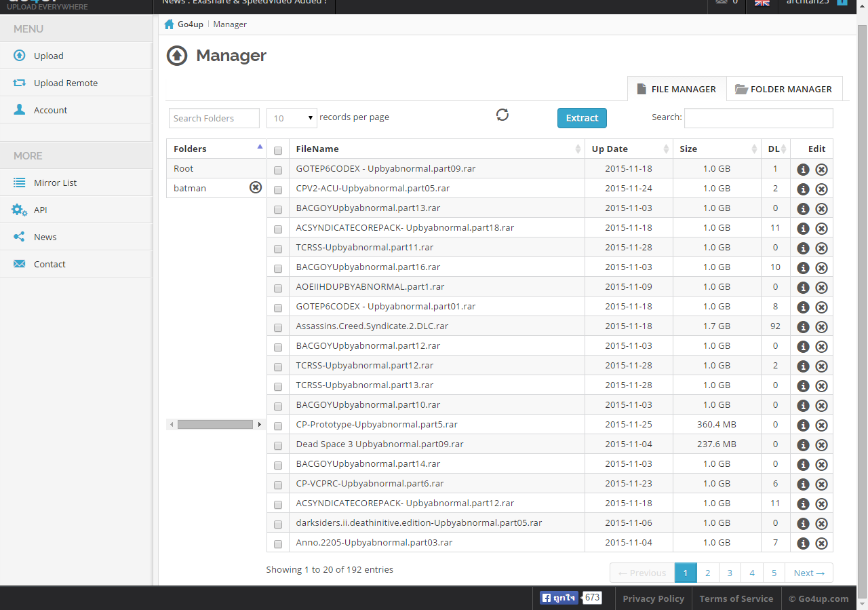Click the API gears icon in sidebar
The height and width of the screenshot is (610, 868).
coord(20,210)
